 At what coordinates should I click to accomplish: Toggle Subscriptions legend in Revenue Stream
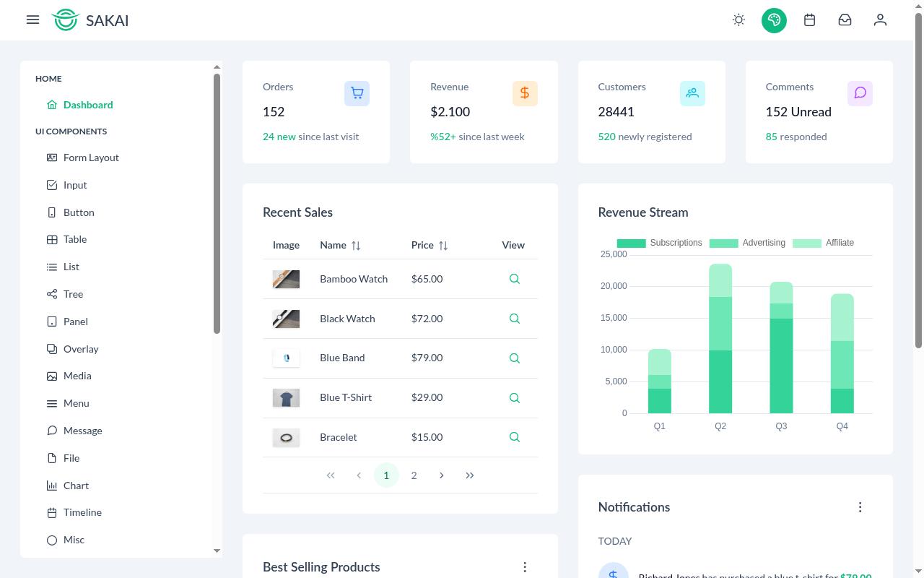pos(659,243)
